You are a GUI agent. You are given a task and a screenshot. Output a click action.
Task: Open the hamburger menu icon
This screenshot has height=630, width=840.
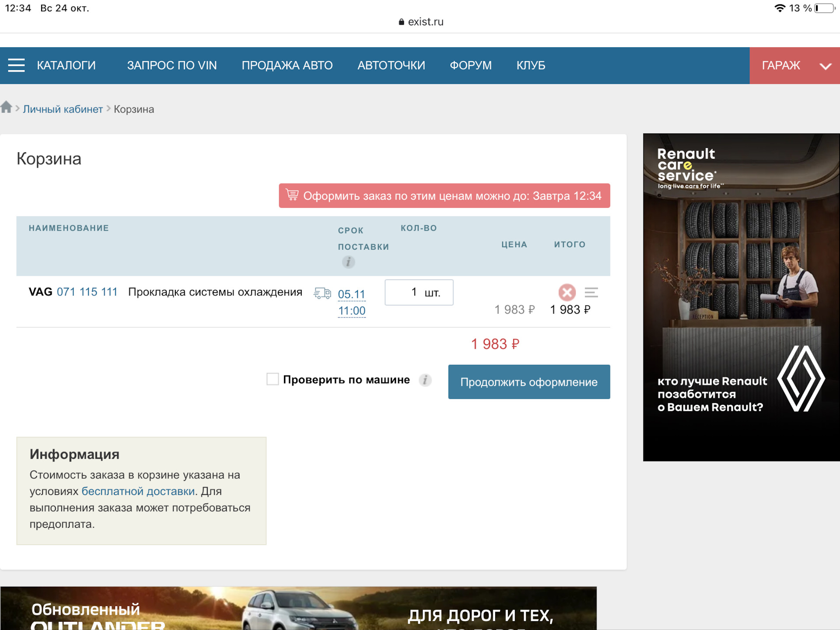16,65
